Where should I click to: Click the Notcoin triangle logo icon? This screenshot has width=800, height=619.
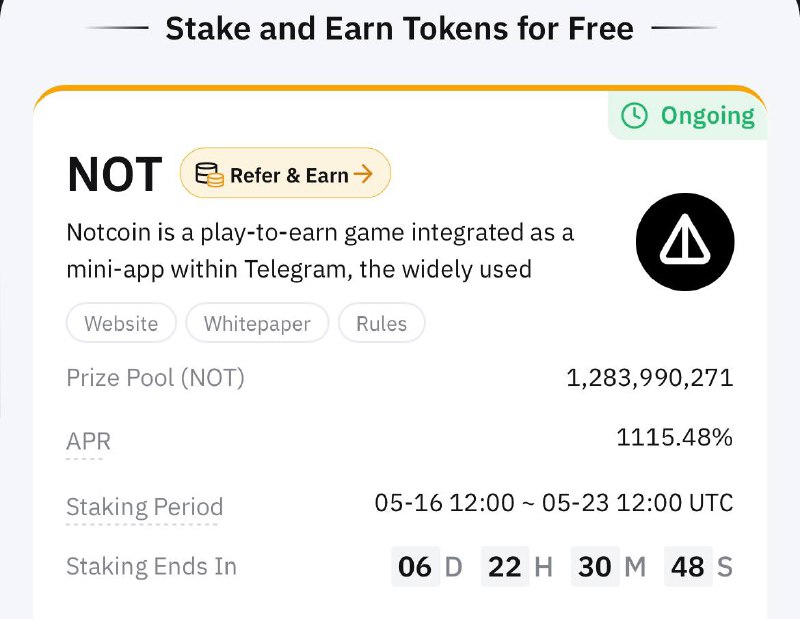685,241
